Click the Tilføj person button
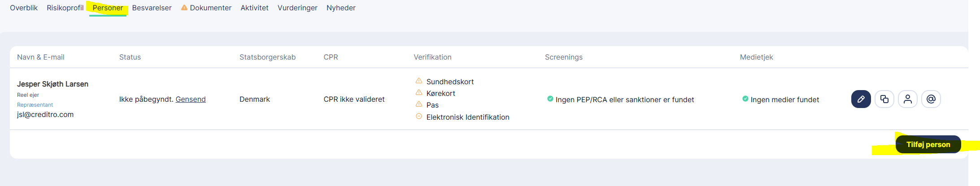The height and width of the screenshot is (186, 980). (928, 144)
